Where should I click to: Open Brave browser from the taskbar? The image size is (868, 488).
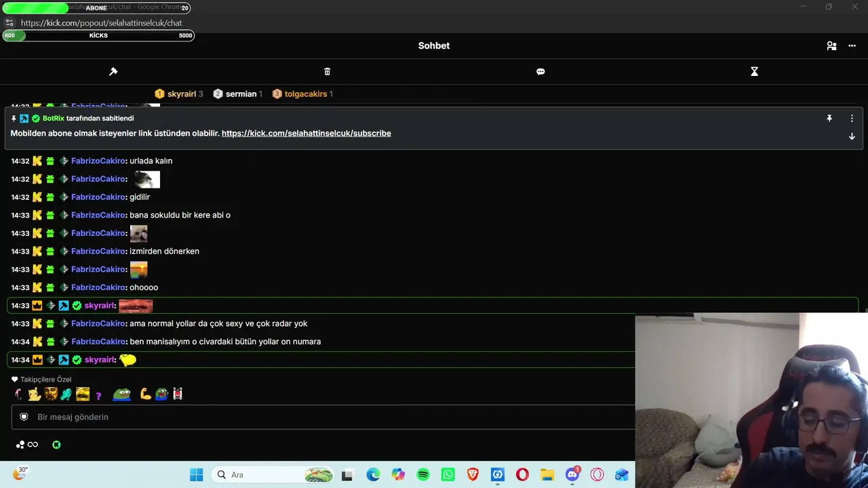pos(473,475)
